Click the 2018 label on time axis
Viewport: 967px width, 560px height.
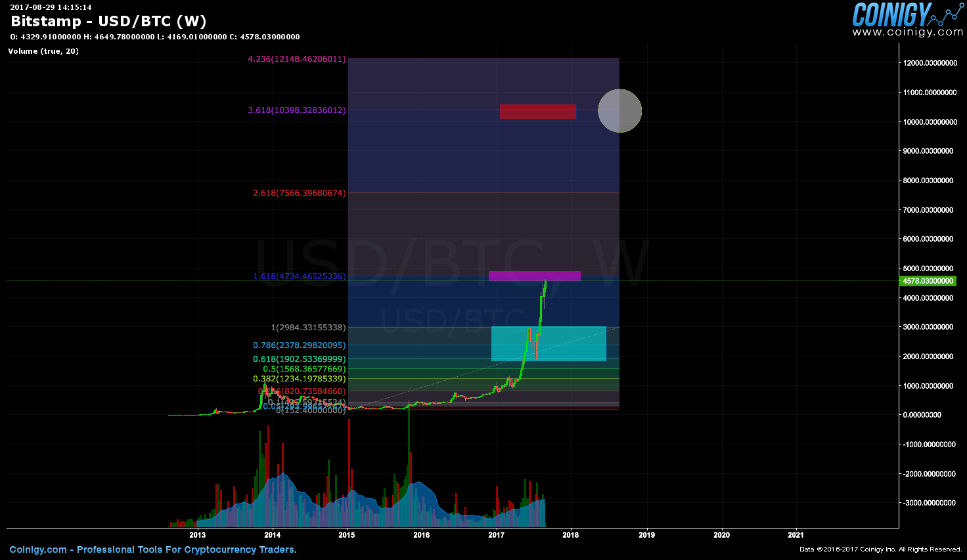point(570,535)
